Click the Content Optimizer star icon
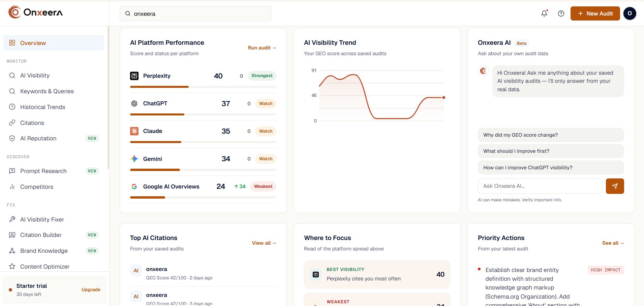The image size is (644, 306). point(12,266)
